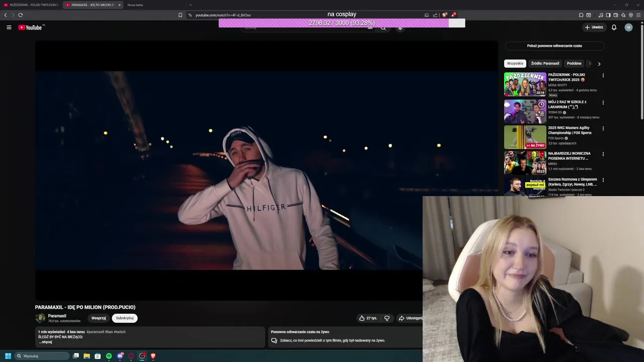Close the PARAMAXIL browser tab

point(119,5)
